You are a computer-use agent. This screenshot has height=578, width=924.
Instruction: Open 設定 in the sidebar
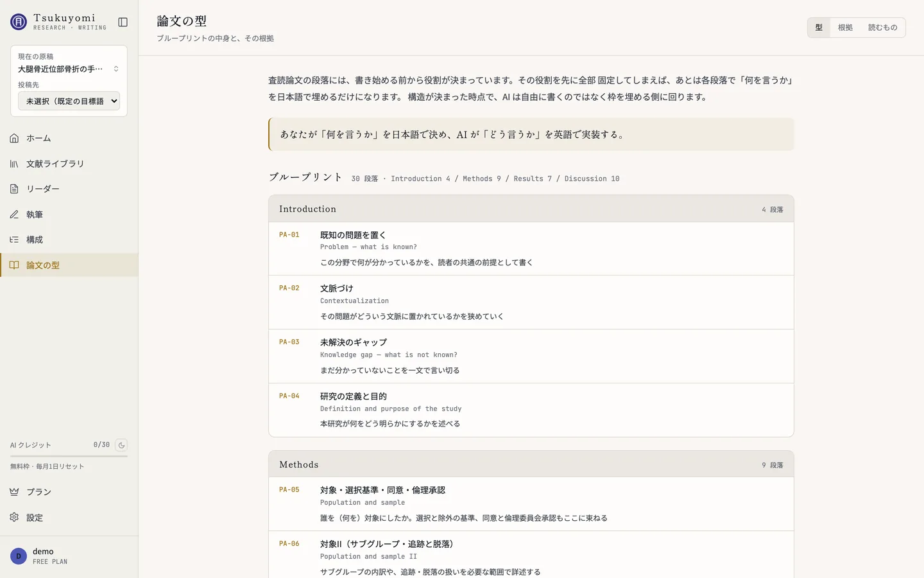69,518
